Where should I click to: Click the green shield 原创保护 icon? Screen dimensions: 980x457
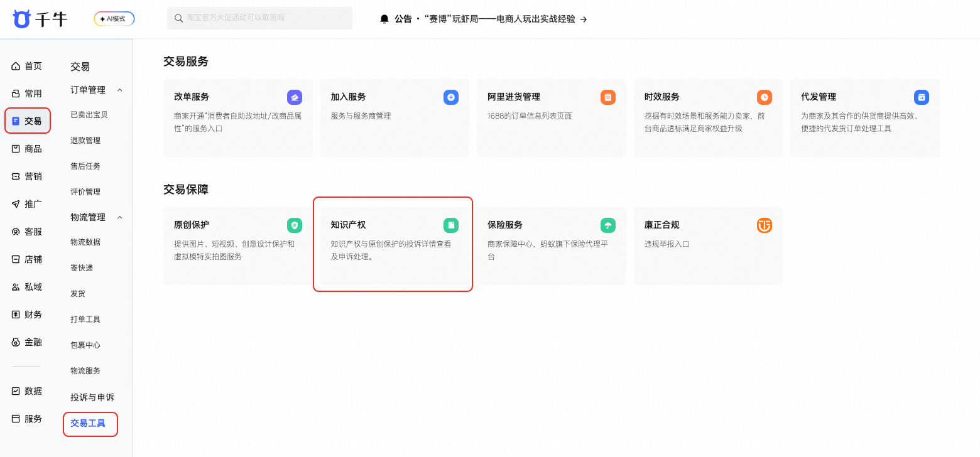click(295, 225)
